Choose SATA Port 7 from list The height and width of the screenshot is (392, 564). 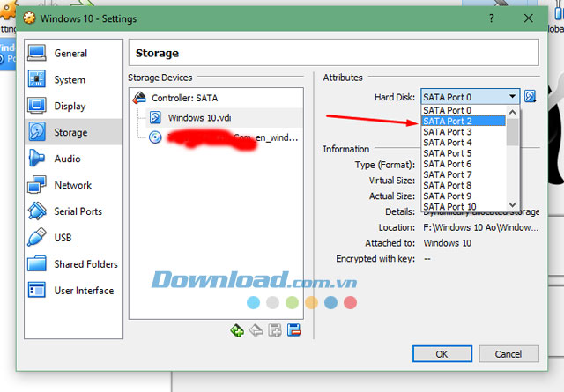(x=464, y=174)
